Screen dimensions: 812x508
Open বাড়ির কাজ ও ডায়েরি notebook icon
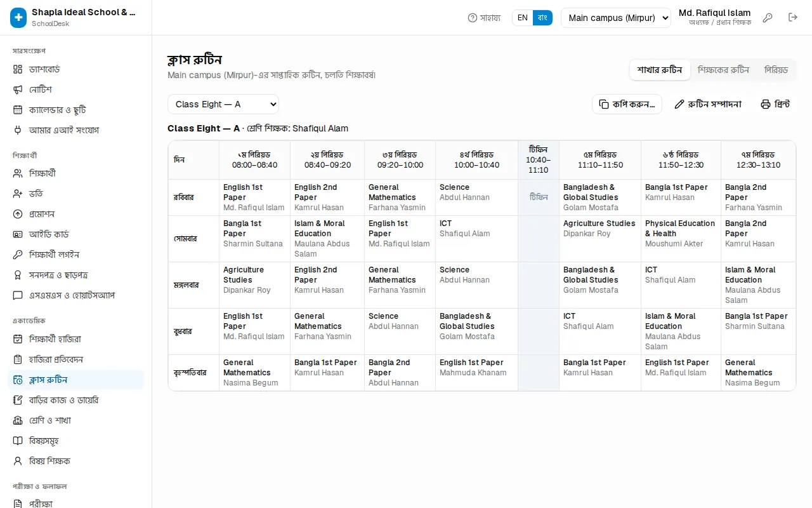tap(18, 400)
